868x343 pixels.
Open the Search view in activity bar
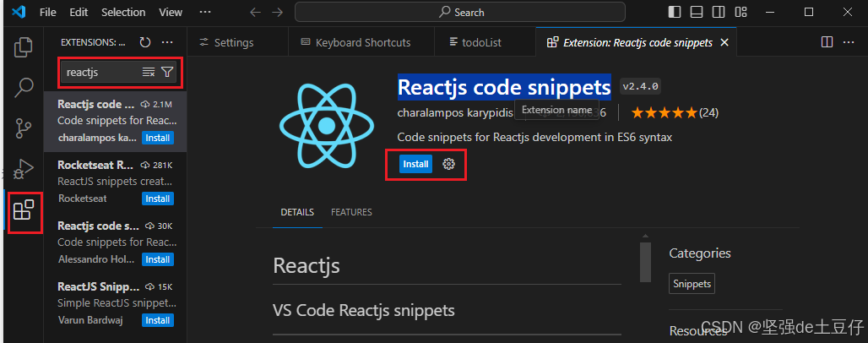click(x=24, y=87)
